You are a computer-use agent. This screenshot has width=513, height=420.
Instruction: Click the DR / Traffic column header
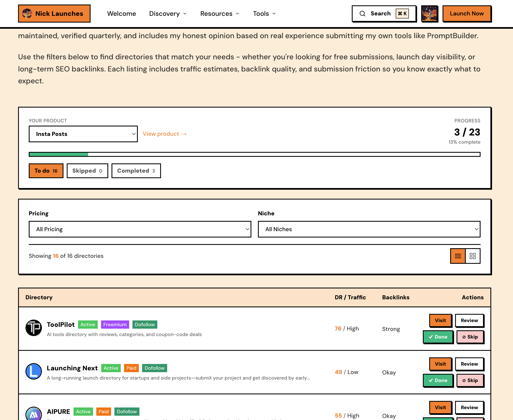[x=350, y=297]
